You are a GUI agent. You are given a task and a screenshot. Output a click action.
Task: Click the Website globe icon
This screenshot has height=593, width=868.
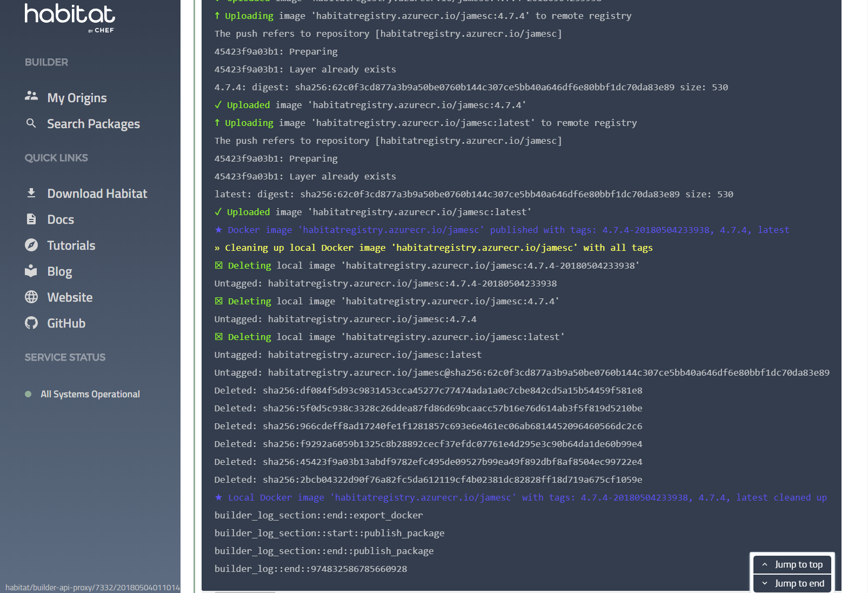pyautogui.click(x=31, y=297)
